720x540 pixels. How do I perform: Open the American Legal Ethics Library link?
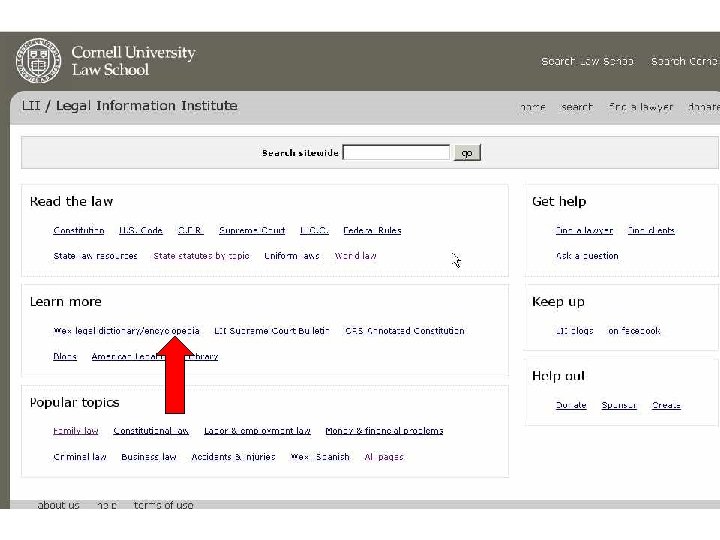[x=155, y=356]
